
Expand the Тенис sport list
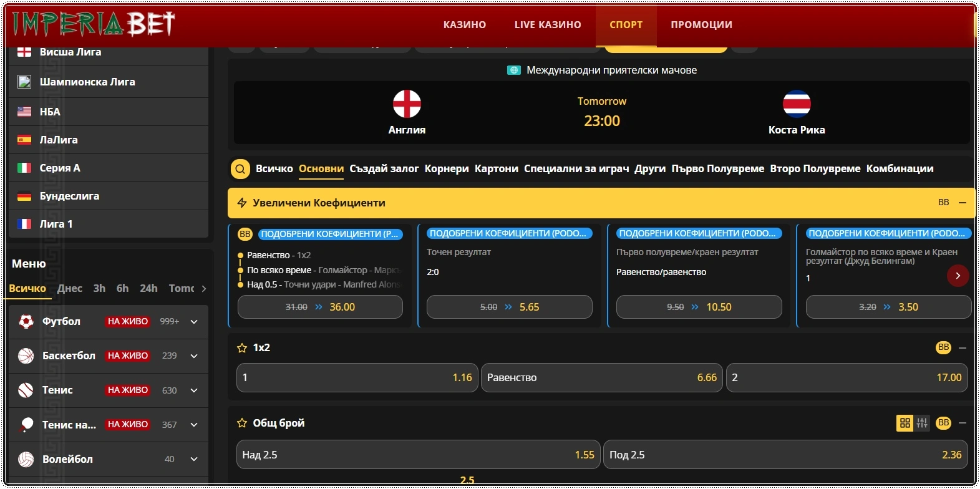tap(194, 390)
